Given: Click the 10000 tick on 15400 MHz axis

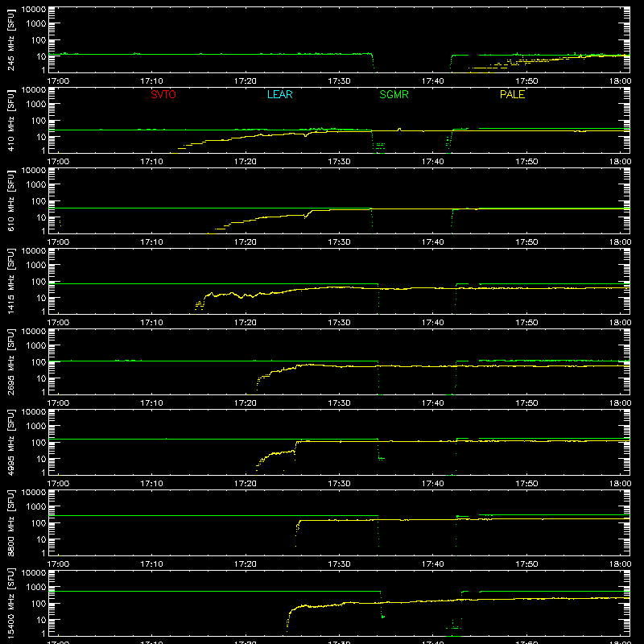Looking at the screenshot, I should [34, 573].
